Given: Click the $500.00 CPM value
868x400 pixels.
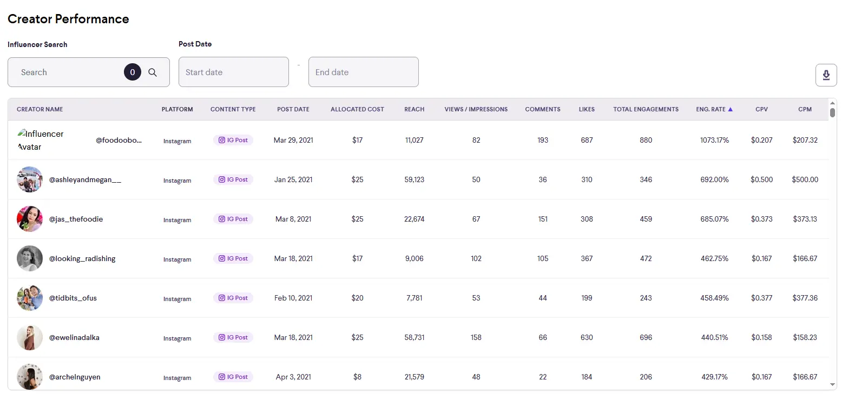Looking at the screenshot, I should coord(805,179).
